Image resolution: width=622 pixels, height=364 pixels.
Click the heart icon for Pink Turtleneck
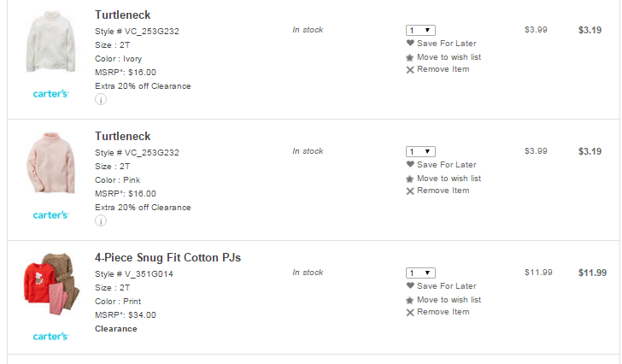(x=410, y=164)
